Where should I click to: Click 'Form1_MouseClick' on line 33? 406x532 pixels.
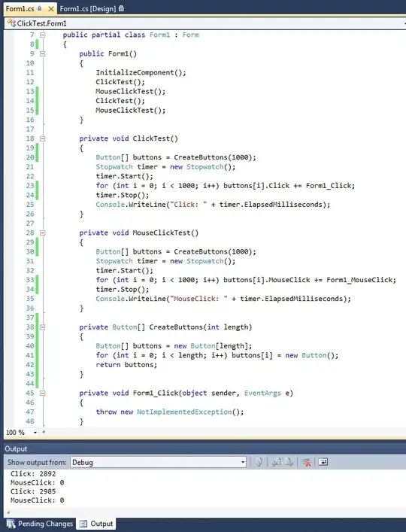click(359, 280)
